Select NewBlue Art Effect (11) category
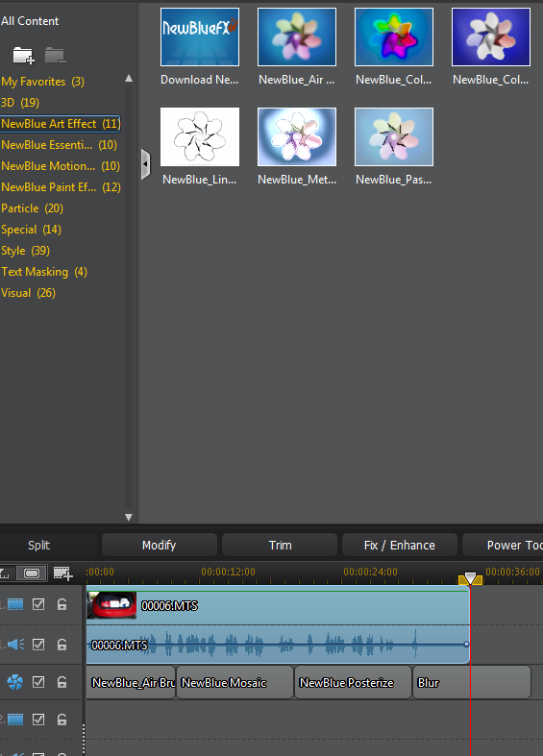 (60, 124)
